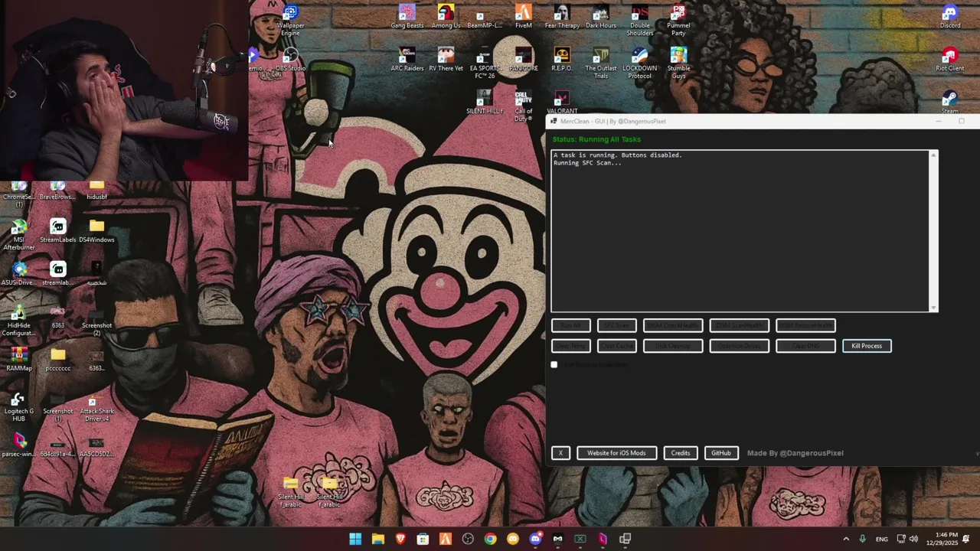Open the pccccccc folder on desktop
Viewport: 980px width, 551px height.
58,360
